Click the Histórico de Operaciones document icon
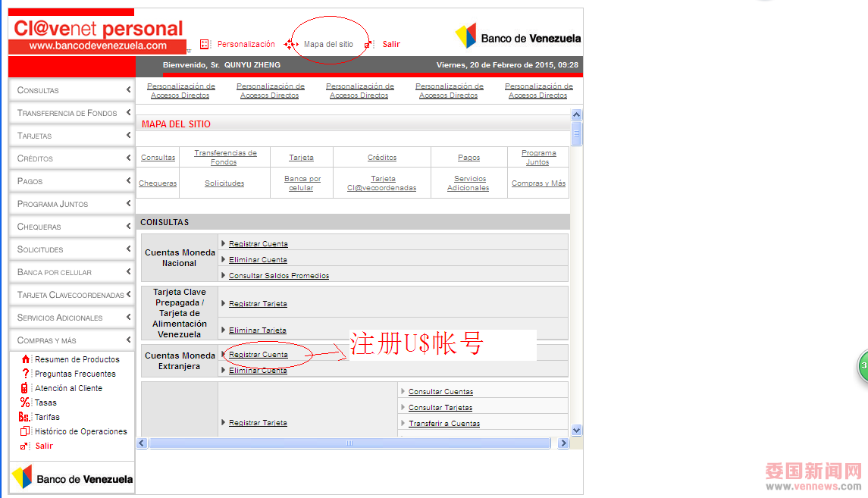868x498 pixels. tap(25, 431)
